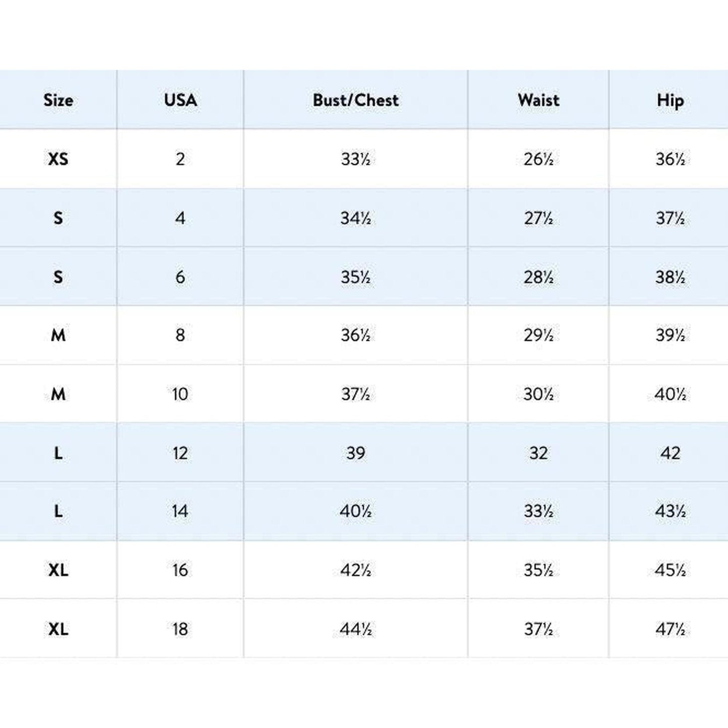Click USA size 8 cell
Image resolution: width=728 pixels, height=728 pixels.
coord(180,335)
